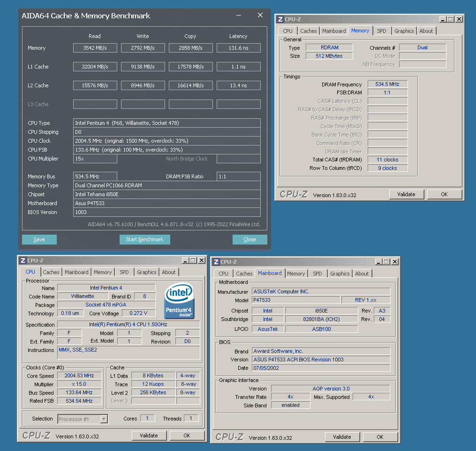Click OK in the CPU-Z Memory window
The height and width of the screenshot is (451, 476).
(x=444, y=194)
